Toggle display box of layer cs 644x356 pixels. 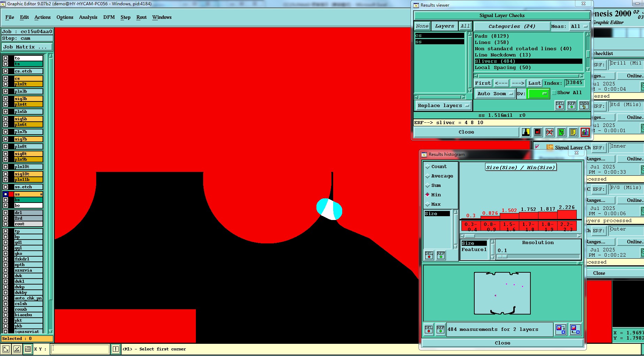(6, 78)
